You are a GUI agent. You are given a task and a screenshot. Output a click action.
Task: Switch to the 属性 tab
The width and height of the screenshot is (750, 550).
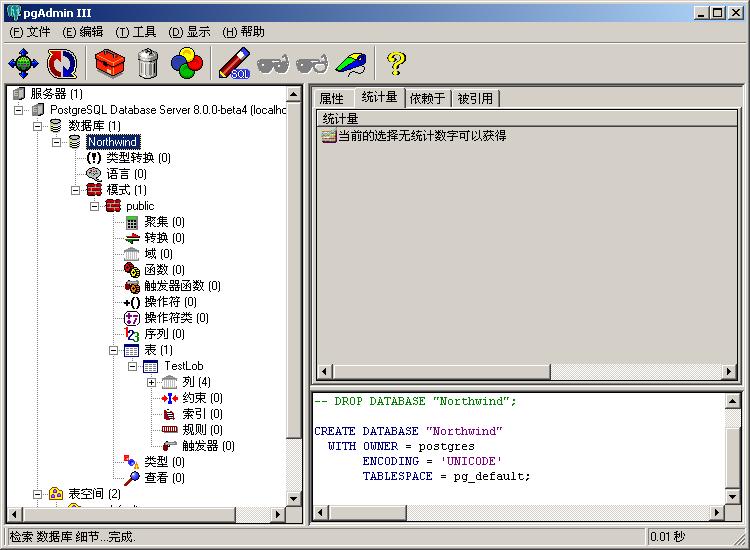click(332, 99)
